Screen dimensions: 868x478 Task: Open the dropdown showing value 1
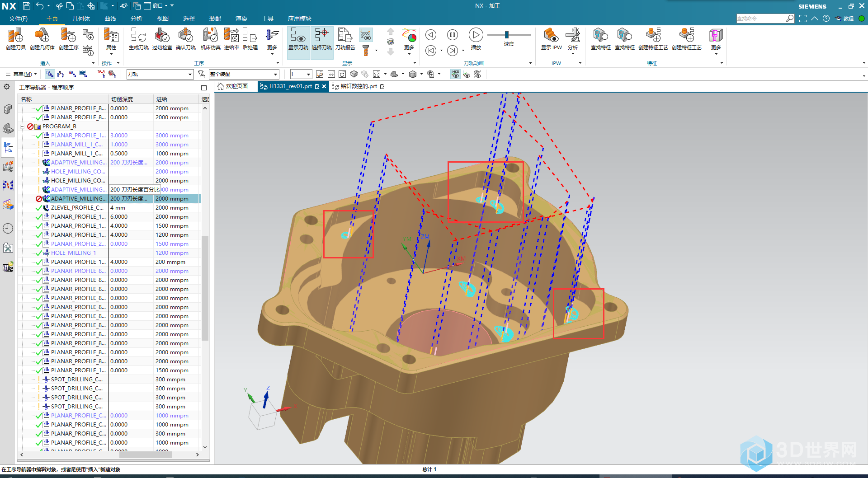pos(301,74)
